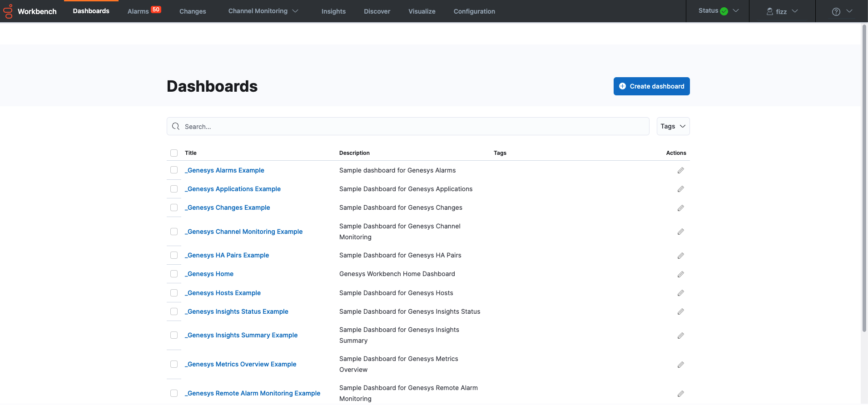Click the search magnifier icon
The image size is (868, 415).
pyautogui.click(x=176, y=126)
